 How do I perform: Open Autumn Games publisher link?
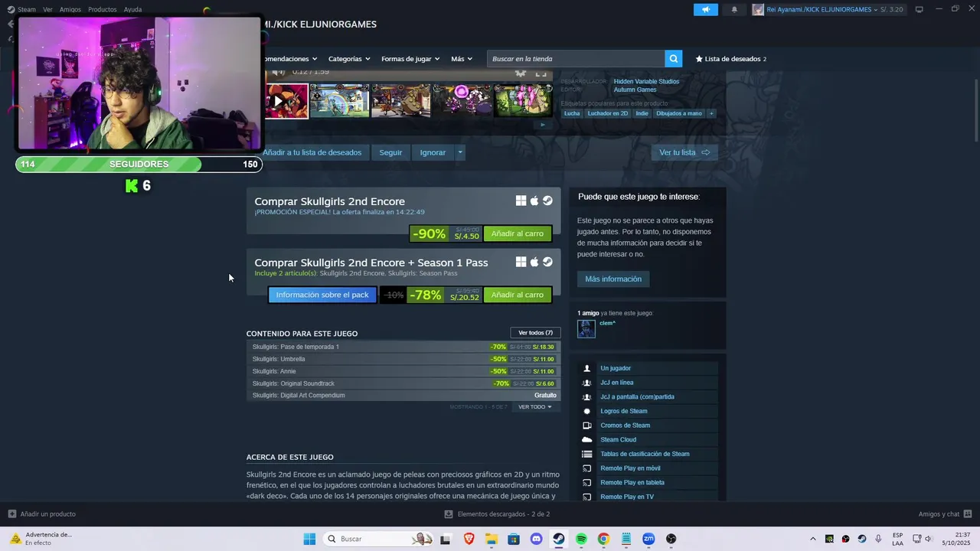pyautogui.click(x=635, y=90)
